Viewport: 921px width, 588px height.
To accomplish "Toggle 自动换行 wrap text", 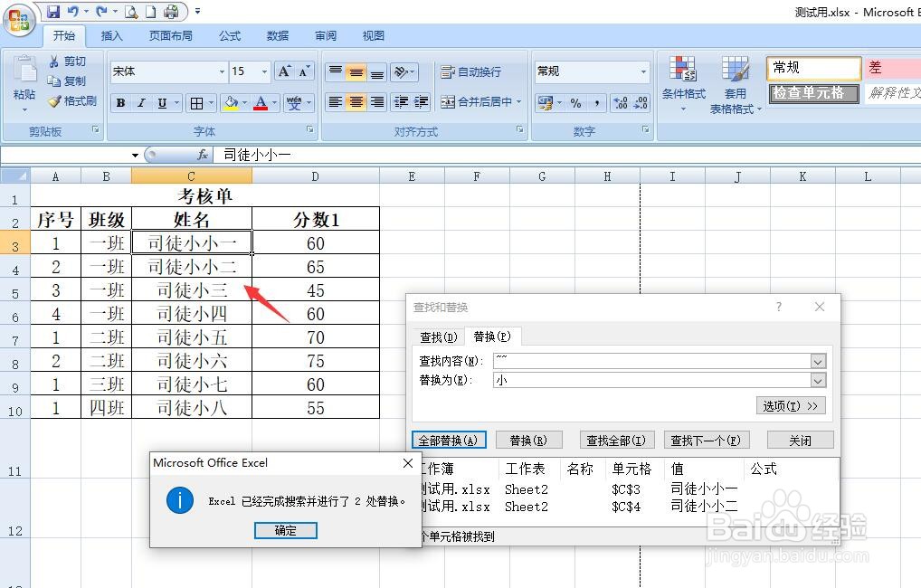I will [471, 71].
